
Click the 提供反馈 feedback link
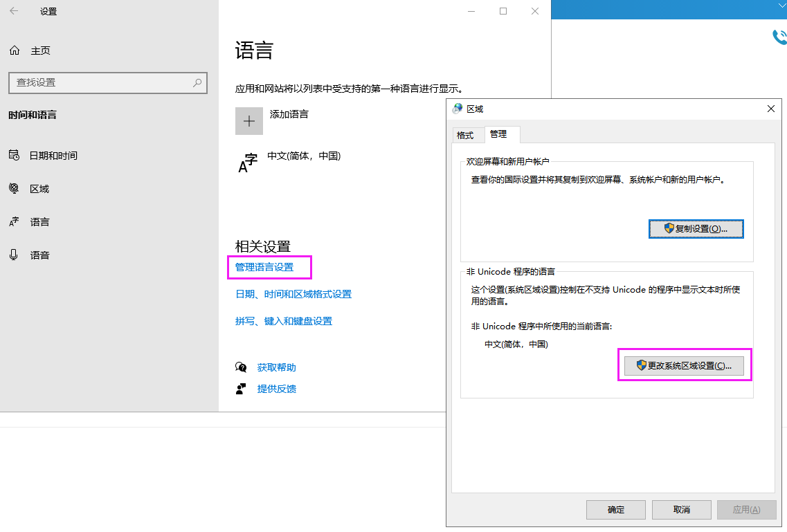coord(276,389)
